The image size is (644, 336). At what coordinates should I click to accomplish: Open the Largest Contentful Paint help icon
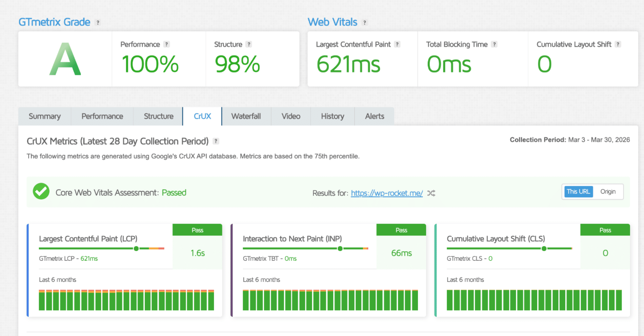tap(397, 44)
